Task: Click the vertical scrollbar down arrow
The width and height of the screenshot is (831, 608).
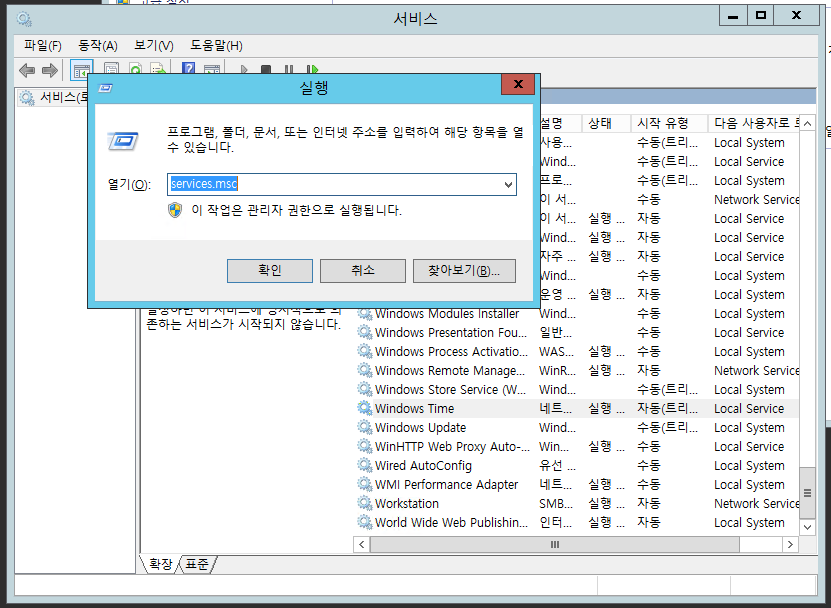Action: pos(807,527)
